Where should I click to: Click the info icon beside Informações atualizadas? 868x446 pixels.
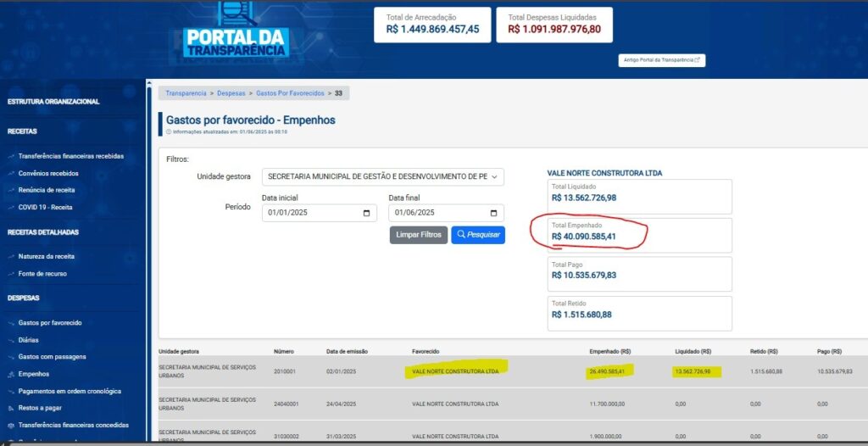click(x=169, y=132)
